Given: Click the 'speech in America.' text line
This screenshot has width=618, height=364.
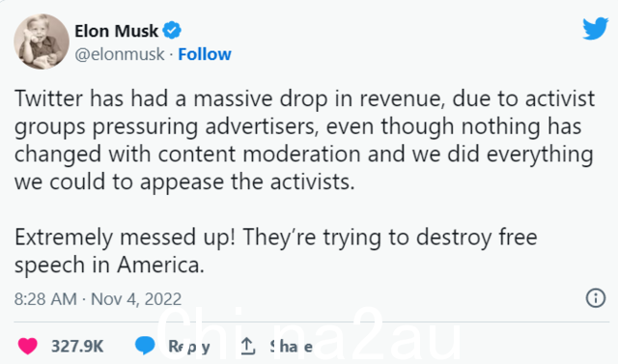Looking at the screenshot, I should click(x=109, y=266).
